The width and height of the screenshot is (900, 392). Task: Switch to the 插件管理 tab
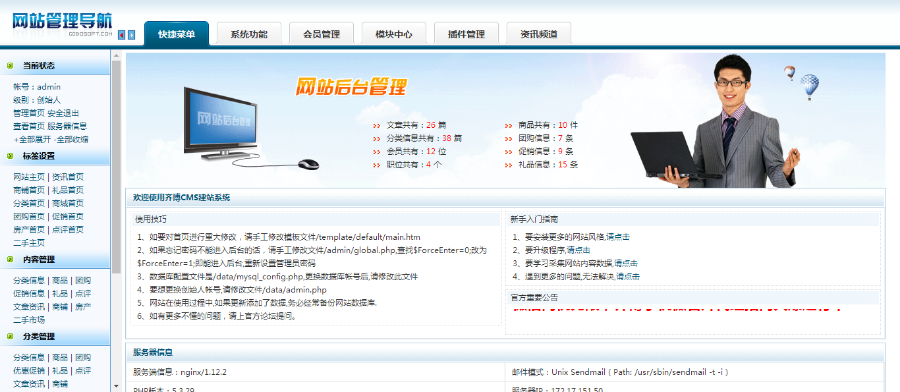(x=466, y=34)
